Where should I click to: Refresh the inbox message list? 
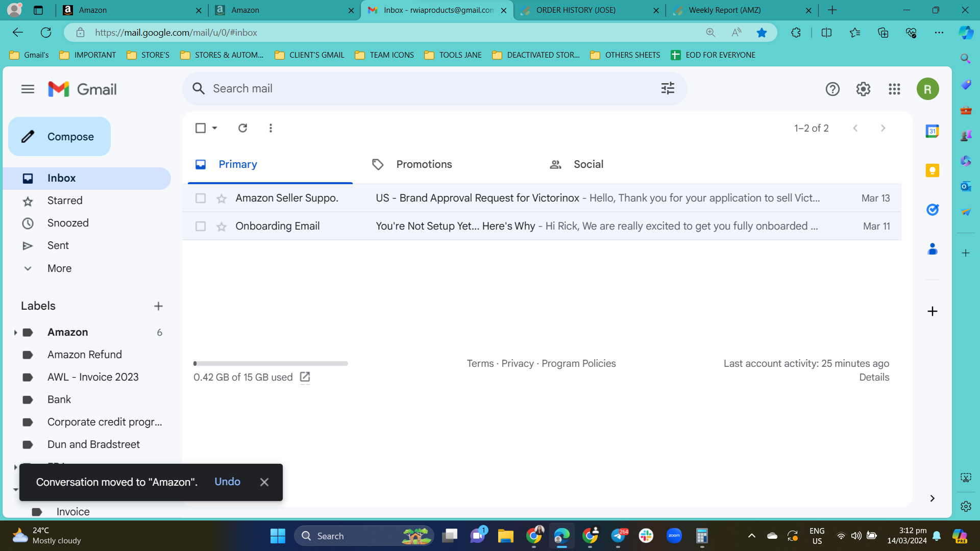pos(242,128)
